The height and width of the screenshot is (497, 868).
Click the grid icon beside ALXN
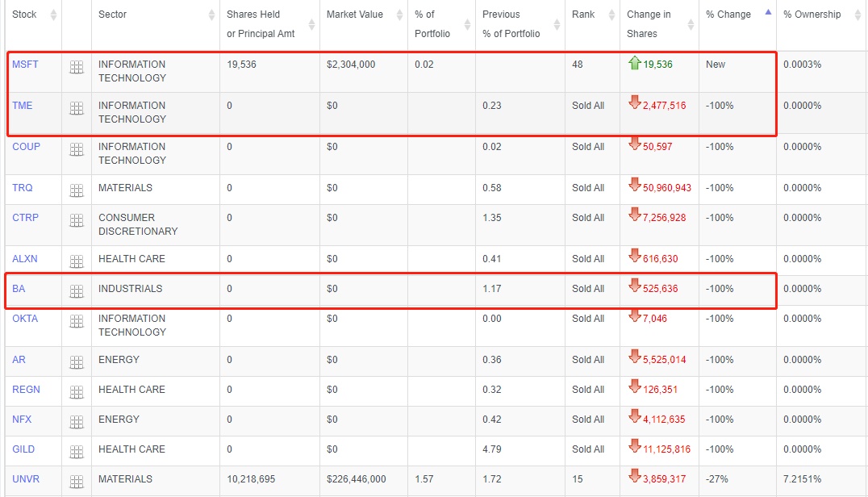77,262
